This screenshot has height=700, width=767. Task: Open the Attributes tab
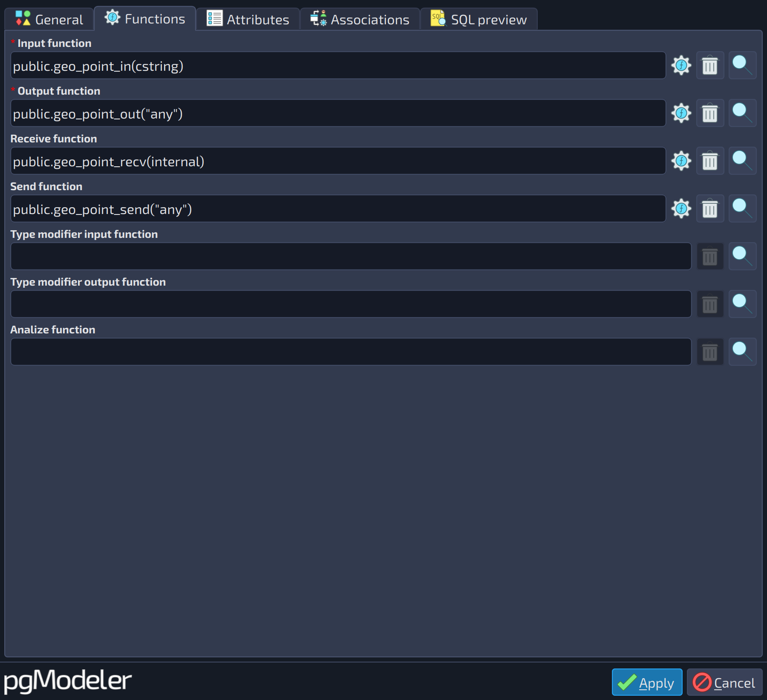pos(248,20)
